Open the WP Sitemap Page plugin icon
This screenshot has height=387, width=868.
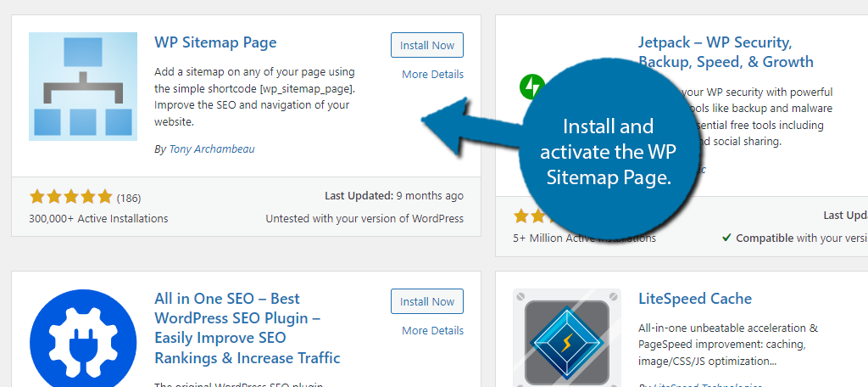[x=83, y=87]
